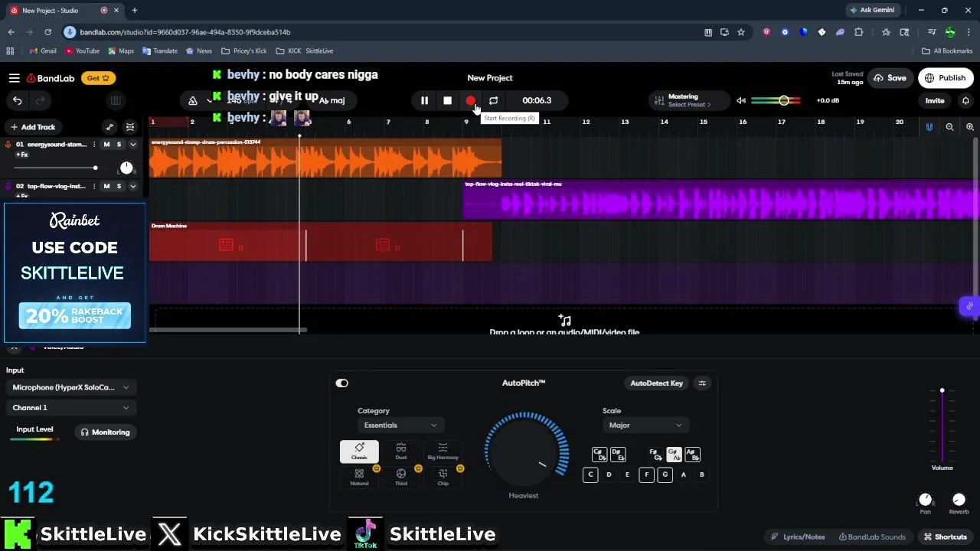Viewport: 980px width, 551px height.
Task: Open the notifications bell
Action: coord(965,100)
